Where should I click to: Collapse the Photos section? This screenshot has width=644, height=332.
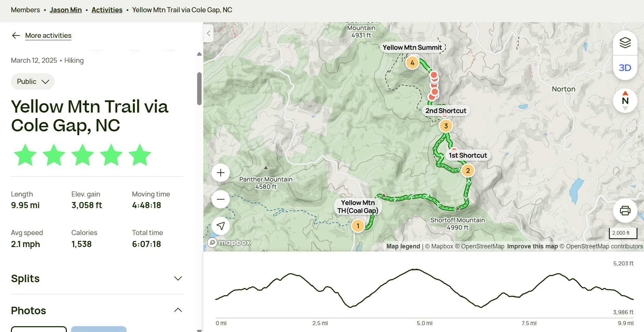(x=97, y=310)
